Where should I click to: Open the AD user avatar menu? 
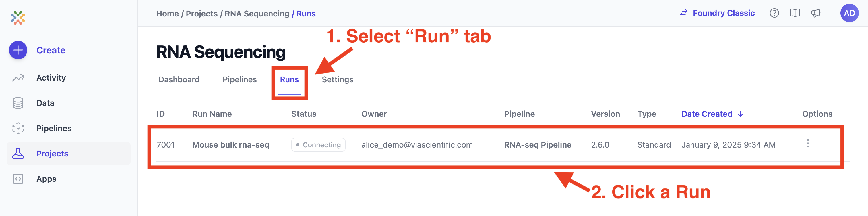tap(849, 13)
